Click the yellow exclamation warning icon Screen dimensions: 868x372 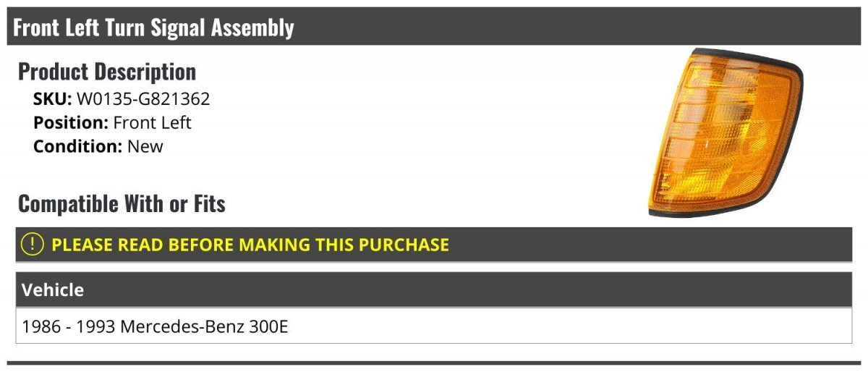33,245
